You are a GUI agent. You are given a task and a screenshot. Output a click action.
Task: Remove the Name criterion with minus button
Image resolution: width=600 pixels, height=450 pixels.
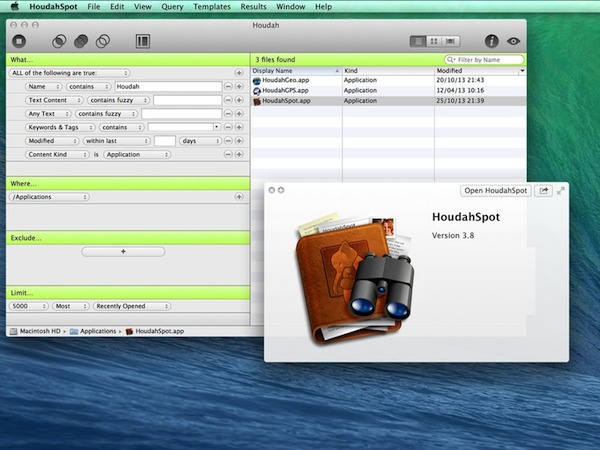click(228, 87)
